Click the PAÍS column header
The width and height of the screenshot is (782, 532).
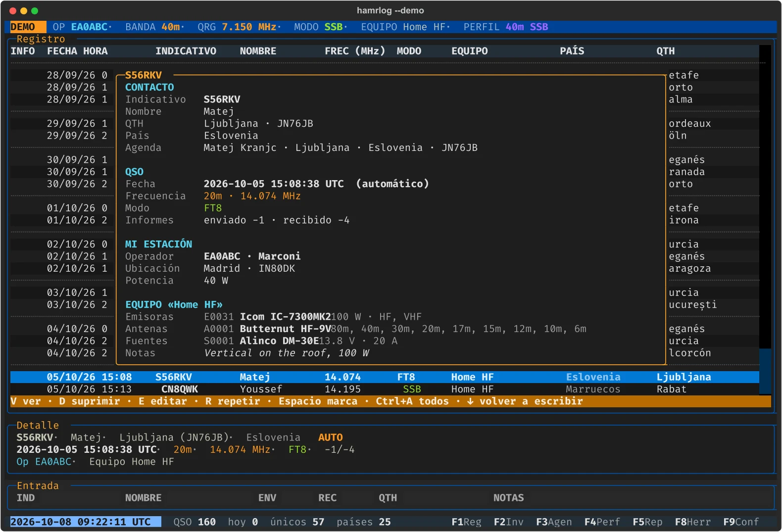click(x=572, y=51)
